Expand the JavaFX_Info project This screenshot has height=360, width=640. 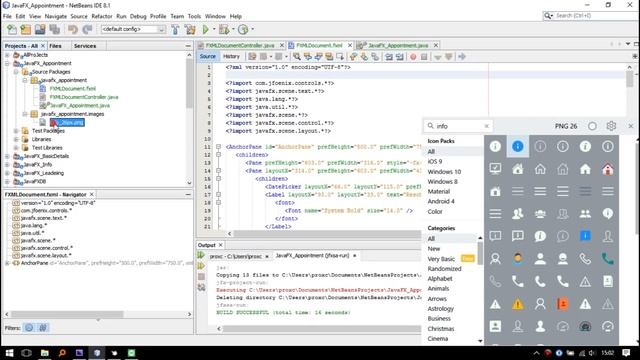pyautogui.click(x=7, y=164)
